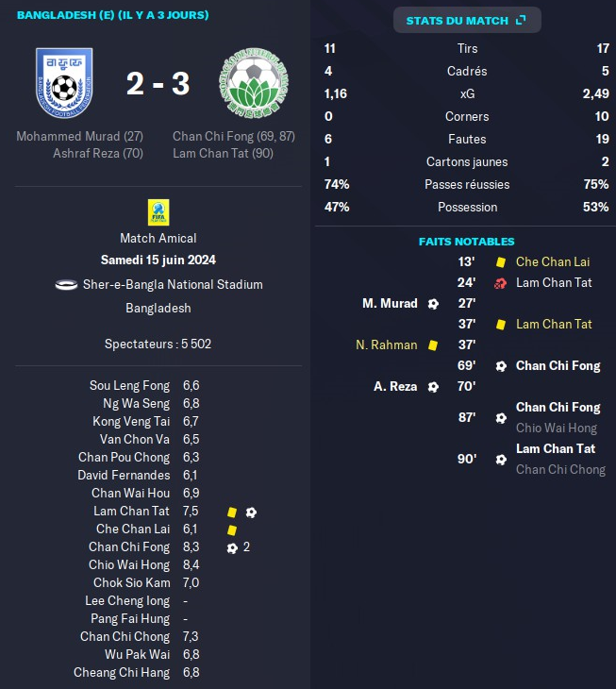Click the yellow card icon at 13'
Image resolution: width=616 pixels, height=689 pixels.
click(x=500, y=261)
